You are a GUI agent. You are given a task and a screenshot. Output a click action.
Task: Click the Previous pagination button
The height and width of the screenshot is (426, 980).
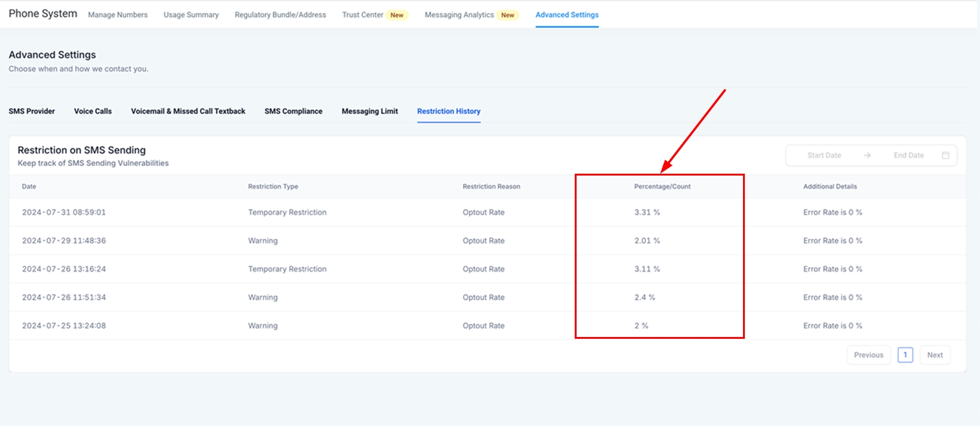(x=868, y=355)
